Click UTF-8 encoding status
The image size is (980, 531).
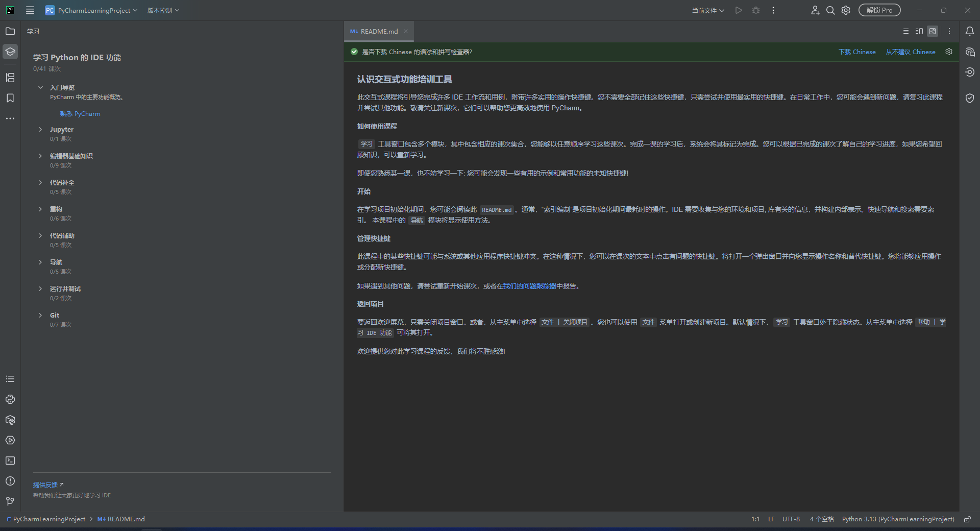[791, 519]
